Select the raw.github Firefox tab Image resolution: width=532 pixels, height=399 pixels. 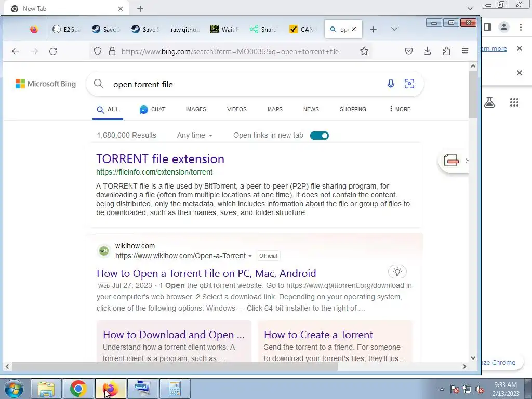click(184, 30)
